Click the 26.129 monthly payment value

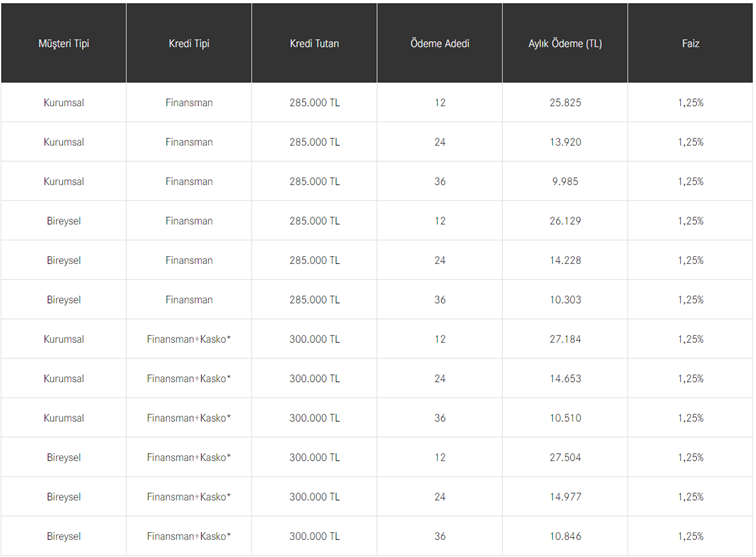tap(565, 221)
